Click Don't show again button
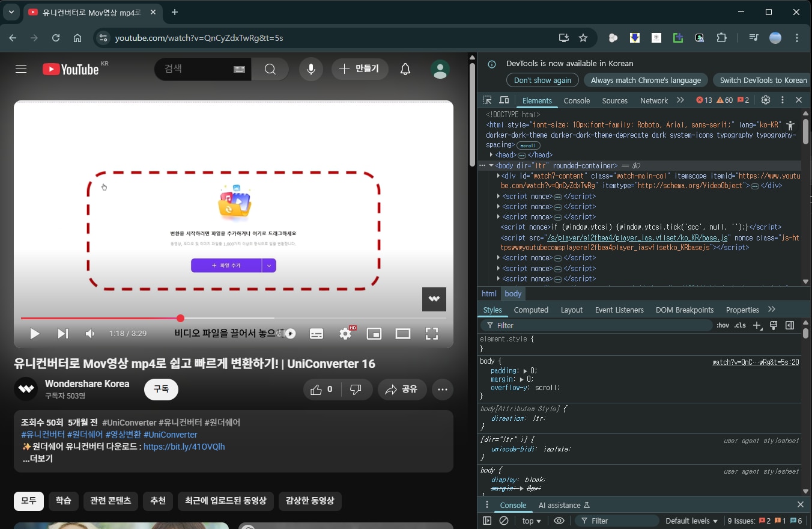This screenshot has height=529, width=812. click(542, 81)
